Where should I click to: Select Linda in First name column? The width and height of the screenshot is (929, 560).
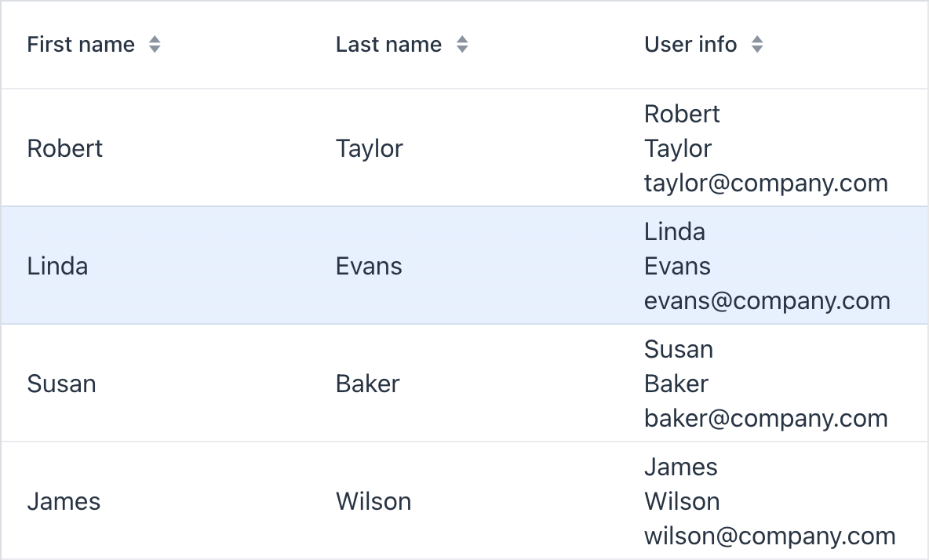click(x=57, y=266)
